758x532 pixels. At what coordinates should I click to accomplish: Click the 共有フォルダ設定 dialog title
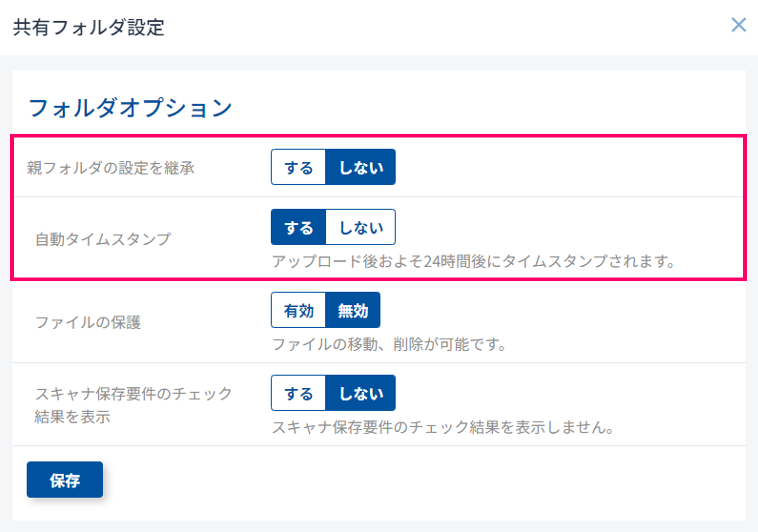88,27
